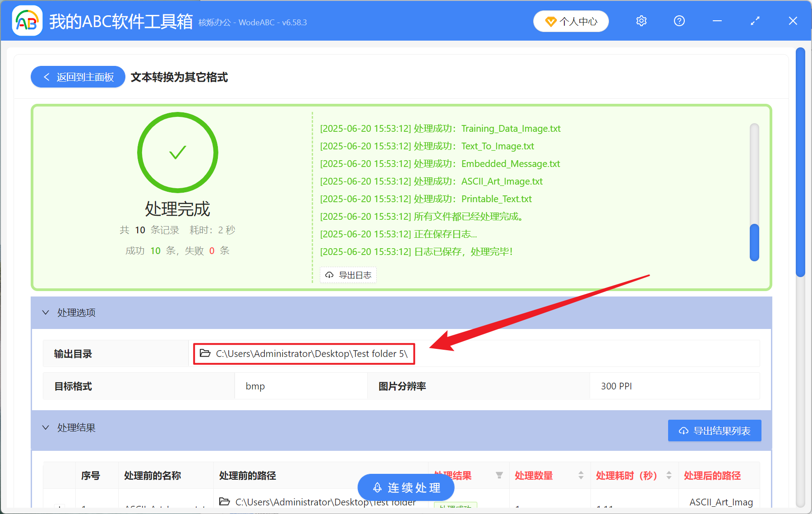Collapse the 处理结果 section
This screenshot has height=514, width=812.
45,427
